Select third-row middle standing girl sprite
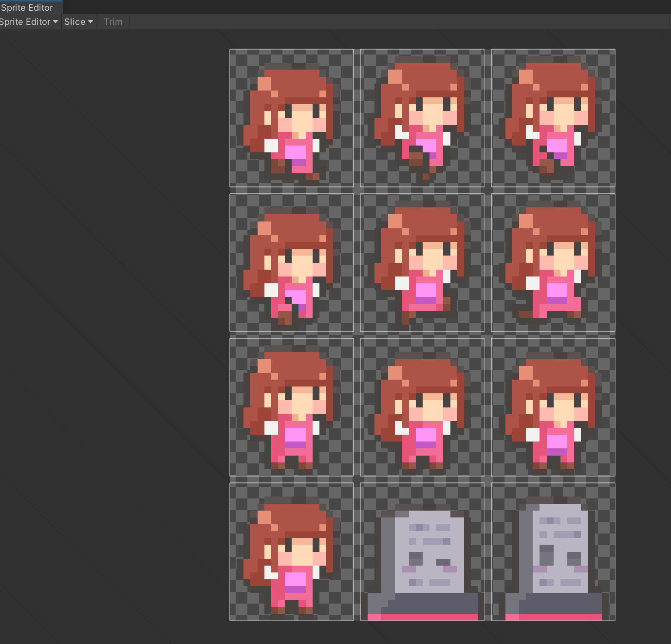This screenshot has width=671, height=644. pos(422,407)
